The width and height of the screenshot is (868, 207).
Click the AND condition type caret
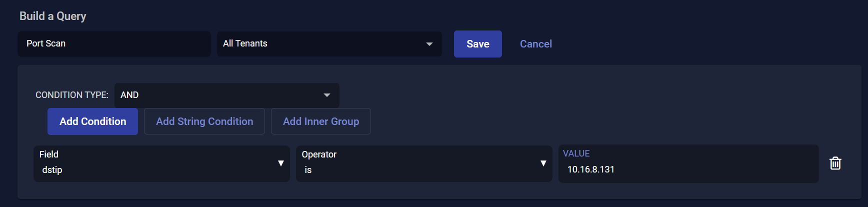tap(327, 95)
